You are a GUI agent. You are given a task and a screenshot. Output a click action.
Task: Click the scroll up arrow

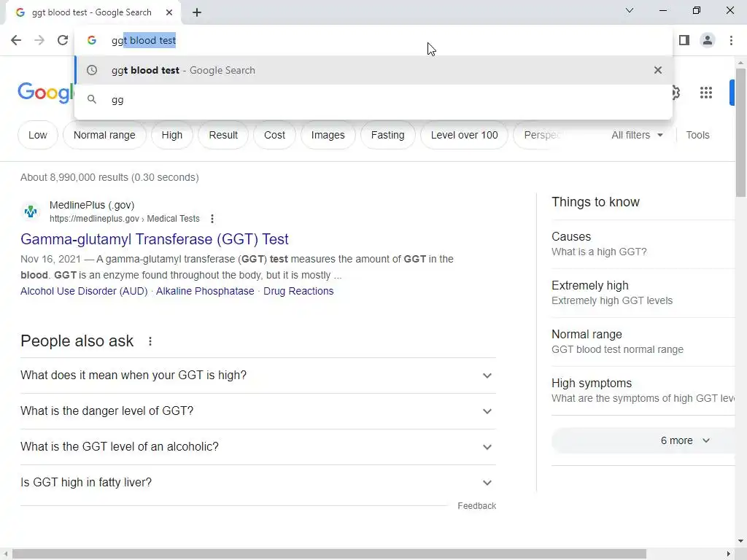[740, 63]
